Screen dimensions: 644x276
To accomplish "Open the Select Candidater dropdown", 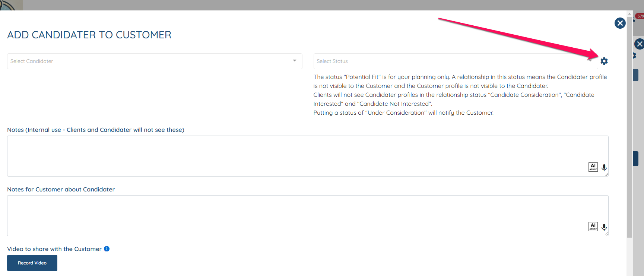I will point(155,61).
